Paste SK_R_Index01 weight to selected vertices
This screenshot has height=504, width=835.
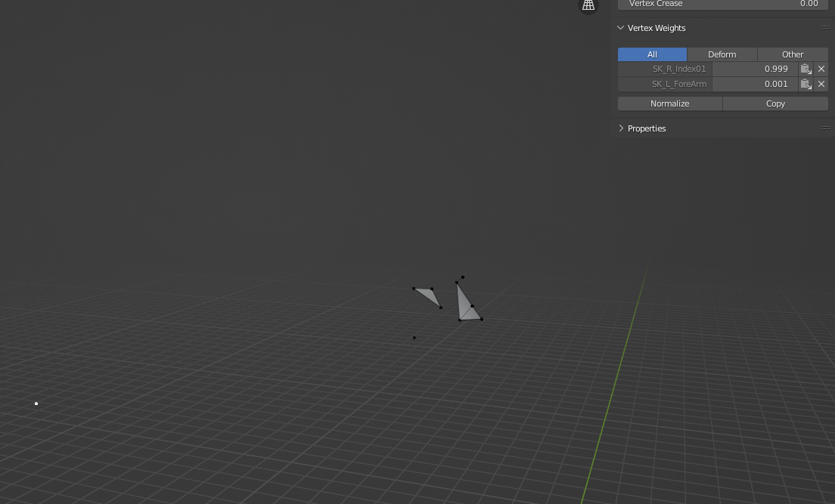(x=806, y=70)
